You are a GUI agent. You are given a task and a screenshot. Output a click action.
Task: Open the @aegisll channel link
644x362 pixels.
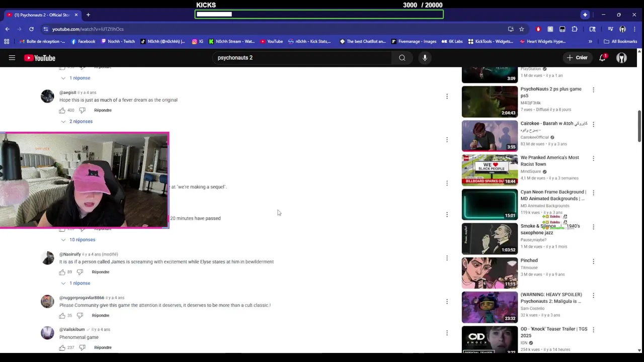pos(67,93)
